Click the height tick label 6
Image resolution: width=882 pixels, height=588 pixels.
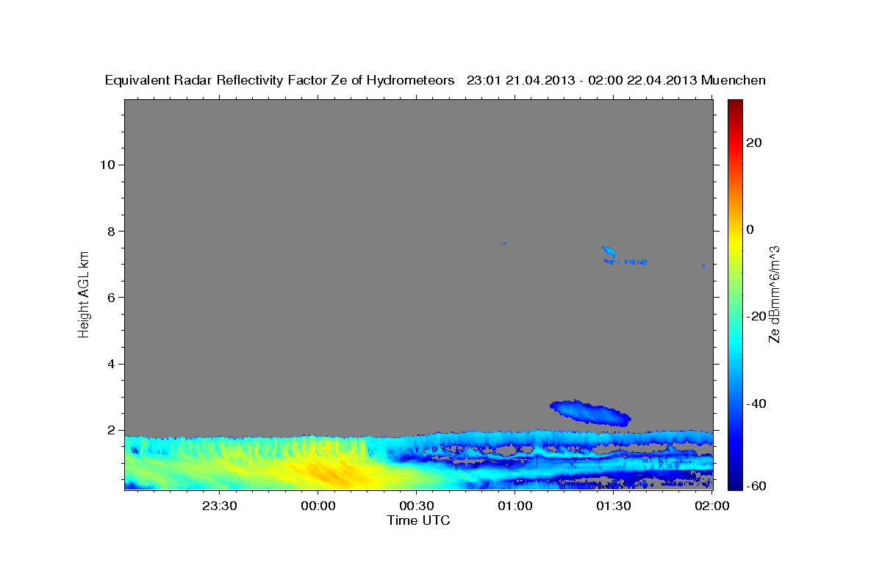[x=110, y=298]
